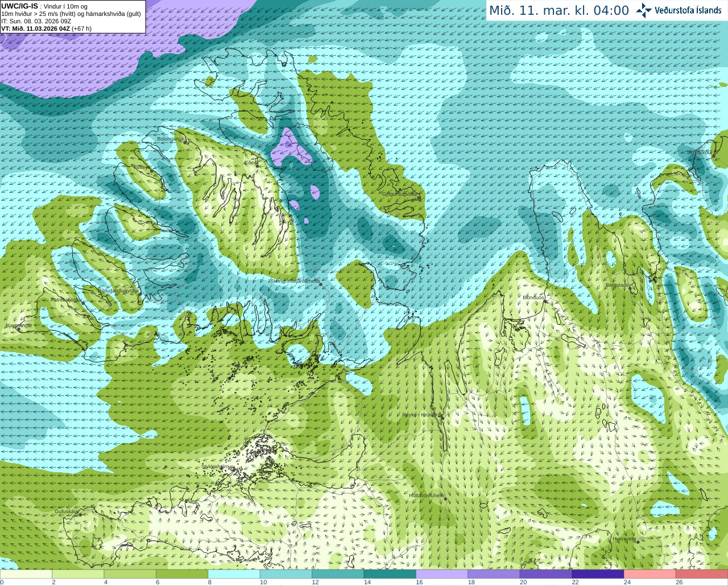The height and width of the screenshot is (586, 728).
Task: Click the Gjögurflugvöllur station label
Action: click(x=400, y=194)
